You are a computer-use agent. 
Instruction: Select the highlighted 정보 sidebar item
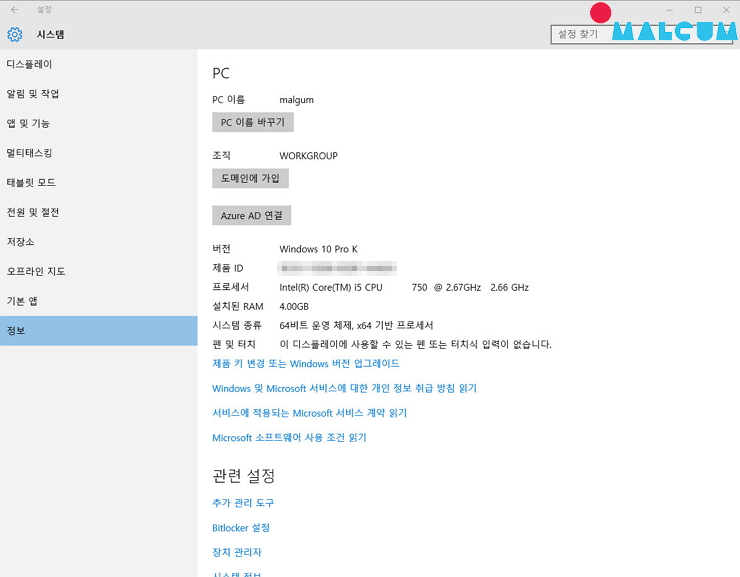coord(99,331)
